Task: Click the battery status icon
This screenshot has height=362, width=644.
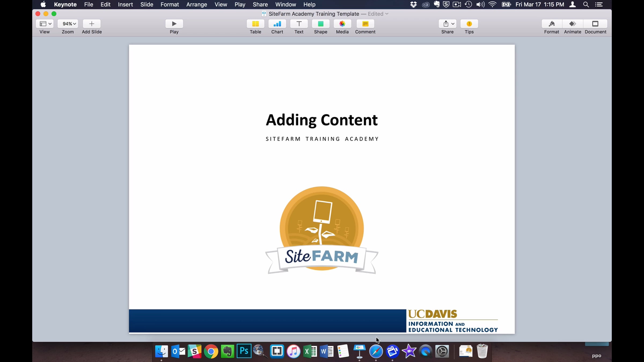Action: pos(506,5)
